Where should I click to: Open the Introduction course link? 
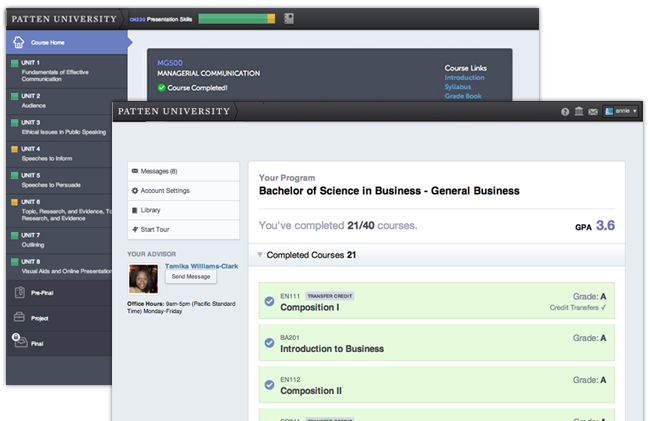[x=464, y=77]
